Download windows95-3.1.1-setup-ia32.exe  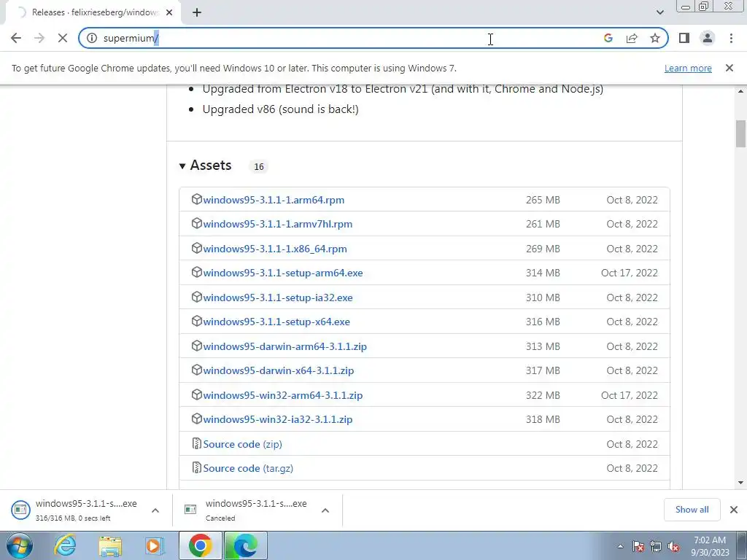click(278, 298)
